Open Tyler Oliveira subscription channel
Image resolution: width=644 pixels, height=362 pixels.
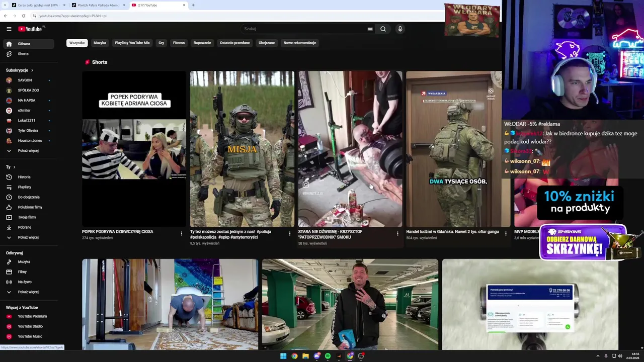[28, 130]
